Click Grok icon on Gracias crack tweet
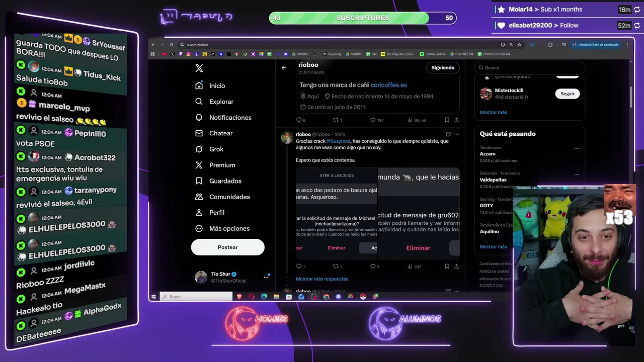 tap(448, 134)
